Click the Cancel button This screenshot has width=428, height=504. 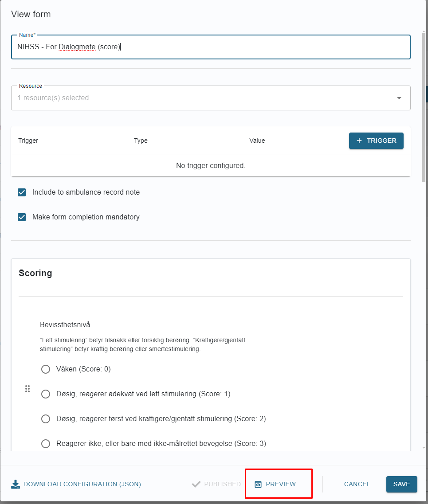click(x=357, y=484)
